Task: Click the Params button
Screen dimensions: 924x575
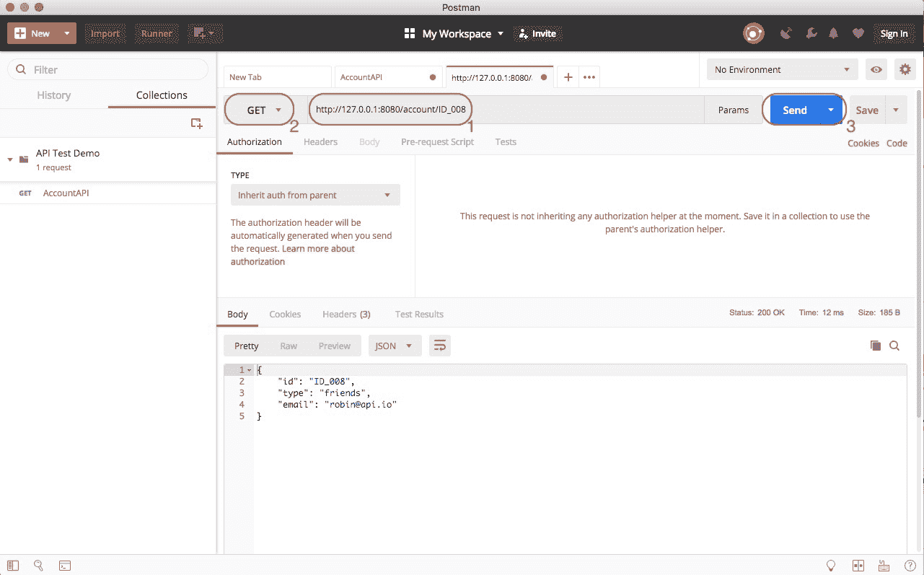Action: (x=734, y=110)
